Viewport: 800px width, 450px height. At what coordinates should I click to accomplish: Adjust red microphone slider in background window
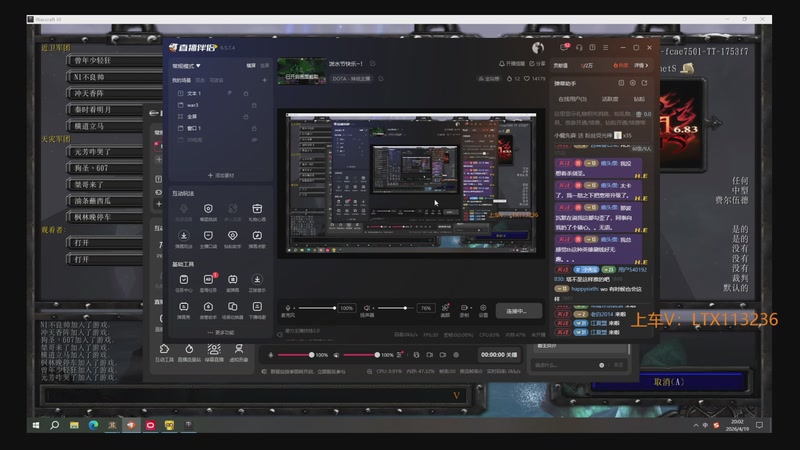point(296,355)
